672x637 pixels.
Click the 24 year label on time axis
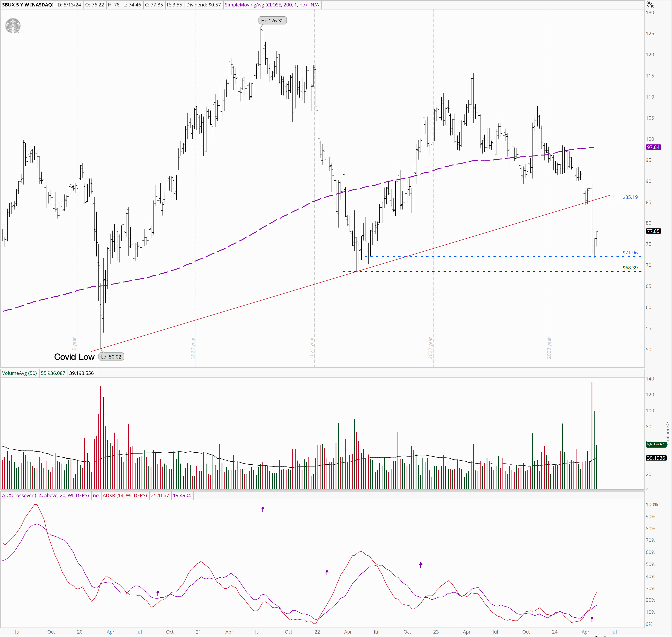pos(555,632)
